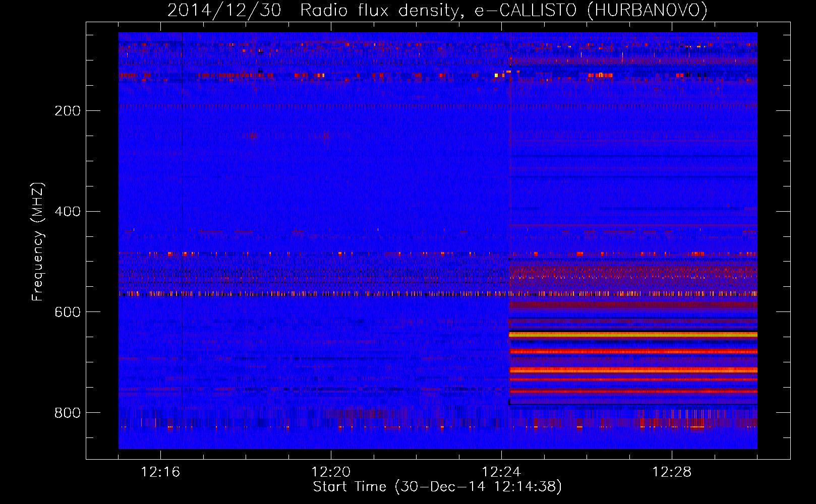This screenshot has height=504, width=816.
Task: Click the "800" frequency tick label
Action: point(68,413)
